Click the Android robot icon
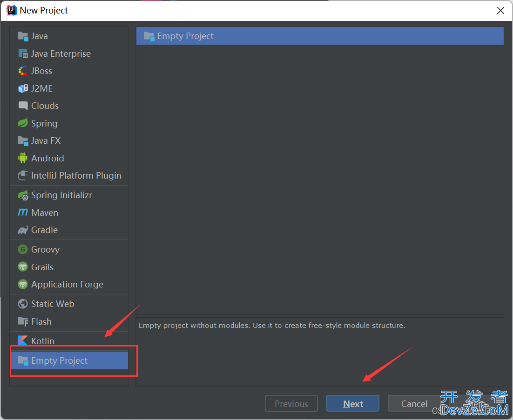Viewport: 513px width, 420px height. coord(23,158)
